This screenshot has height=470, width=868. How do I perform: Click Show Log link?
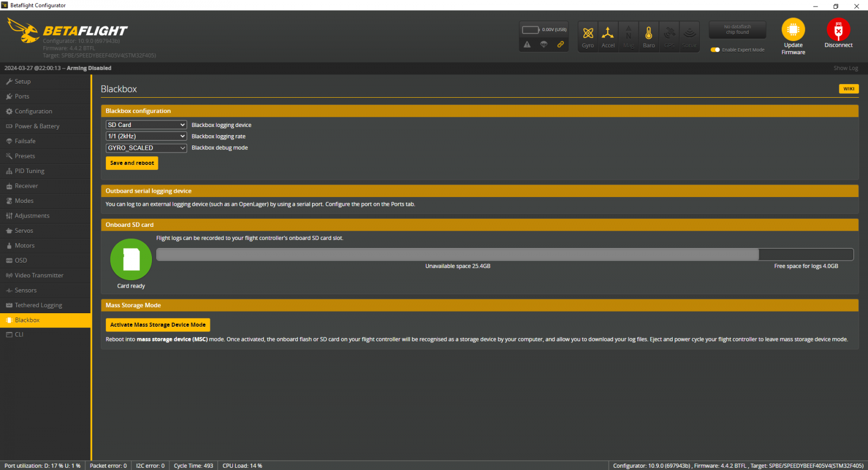click(846, 68)
